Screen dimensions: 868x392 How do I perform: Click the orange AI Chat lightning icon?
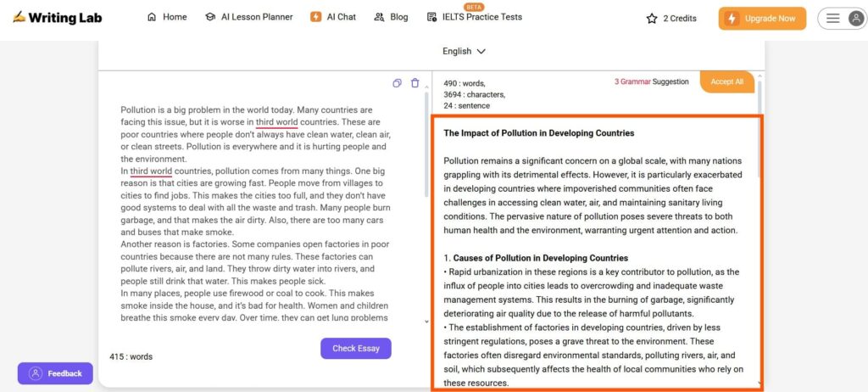pyautogui.click(x=316, y=17)
